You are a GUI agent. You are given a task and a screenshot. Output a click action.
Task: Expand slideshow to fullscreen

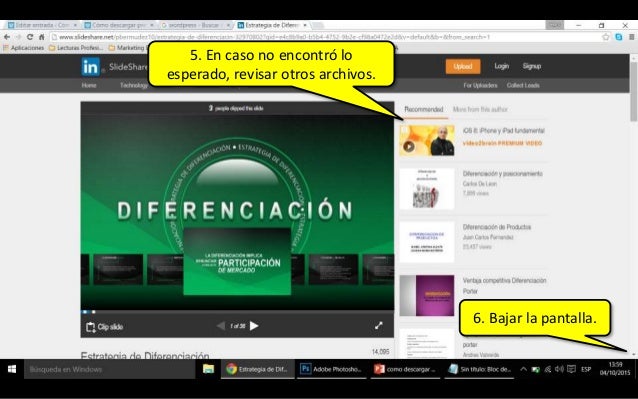click(379, 325)
